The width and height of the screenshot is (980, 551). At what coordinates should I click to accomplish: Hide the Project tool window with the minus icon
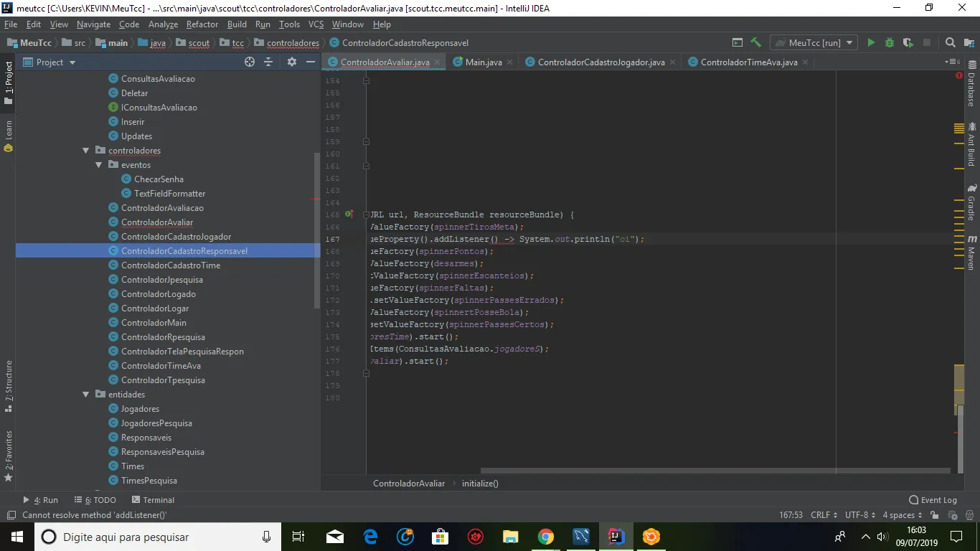(311, 62)
